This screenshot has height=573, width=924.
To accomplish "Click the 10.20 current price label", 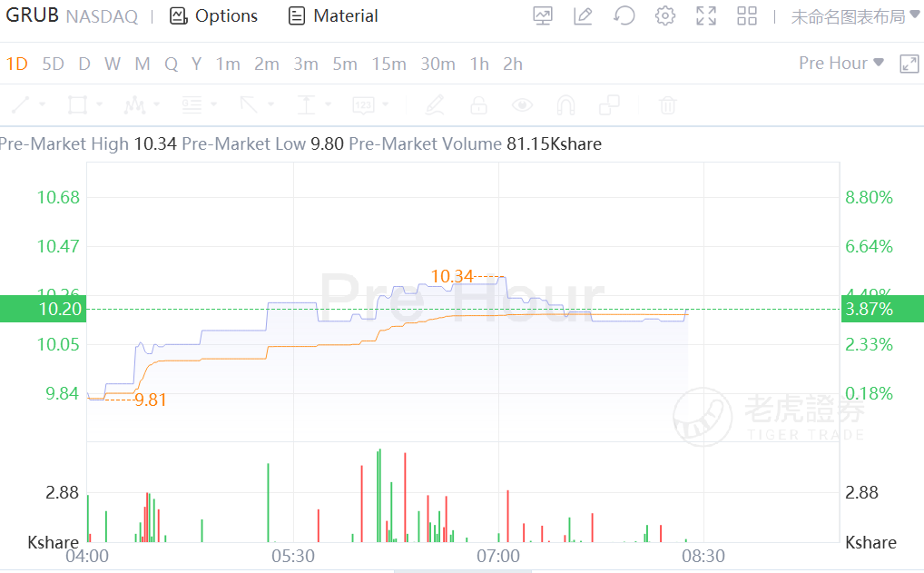I will 42,309.
